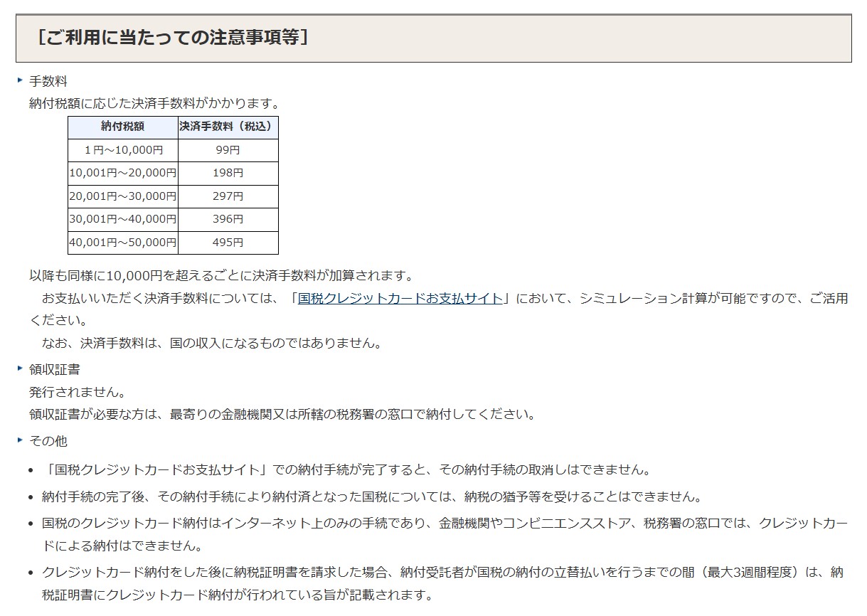Click the 手数料 section title text

click(48, 81)
